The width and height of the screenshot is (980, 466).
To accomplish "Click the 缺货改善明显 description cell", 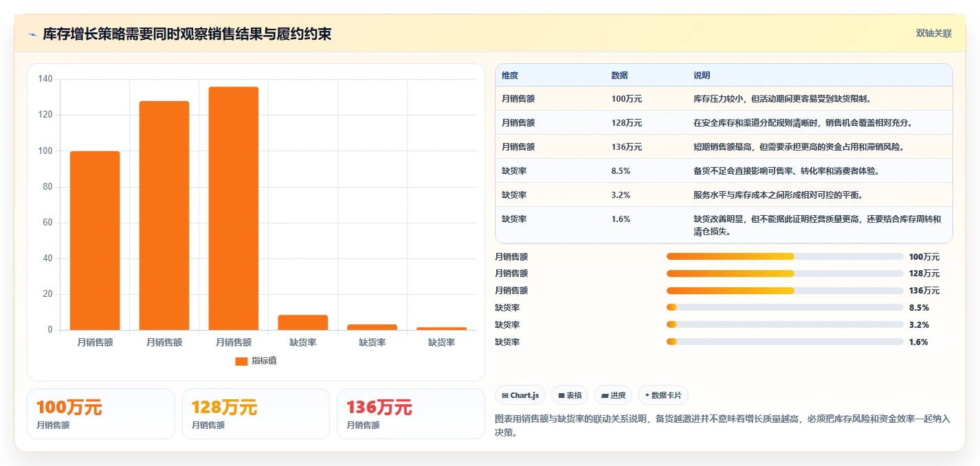I will point(817,225).
